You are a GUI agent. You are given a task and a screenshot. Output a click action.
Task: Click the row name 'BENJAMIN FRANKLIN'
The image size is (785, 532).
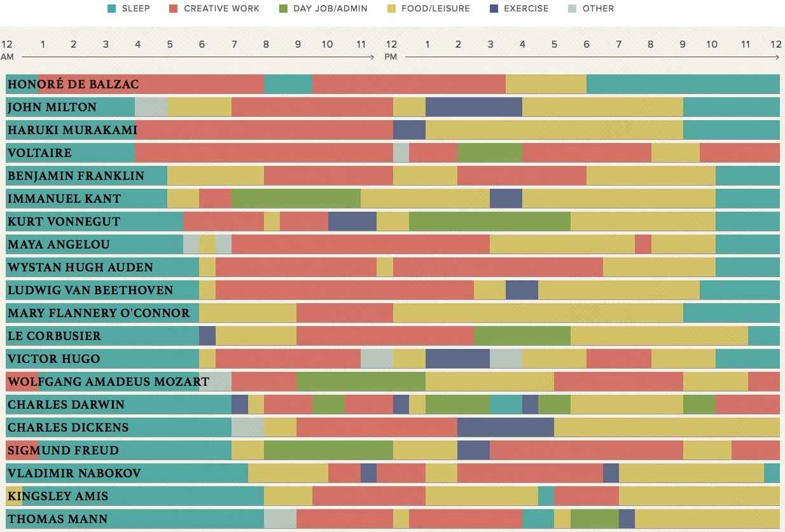(76, 175)
